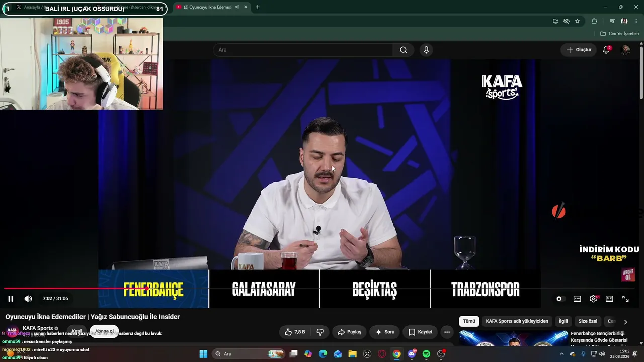644x362 pixels.
Task: Click the Paylaş share button
Action: (x=349, y=332)
